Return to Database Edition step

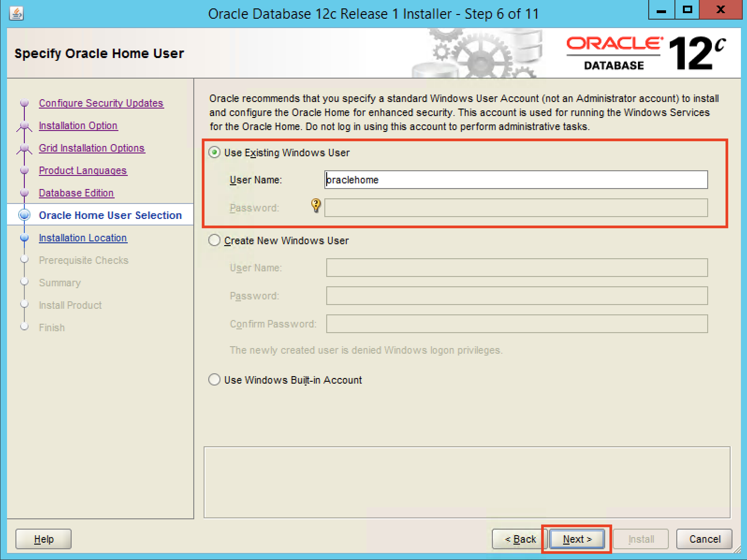pyautogui.click(x=76, y=193)
